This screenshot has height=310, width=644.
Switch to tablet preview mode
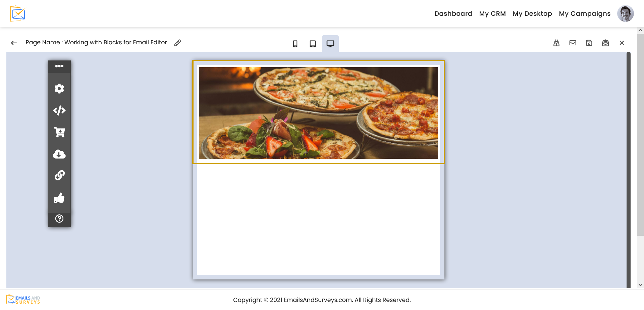(313, 43)
